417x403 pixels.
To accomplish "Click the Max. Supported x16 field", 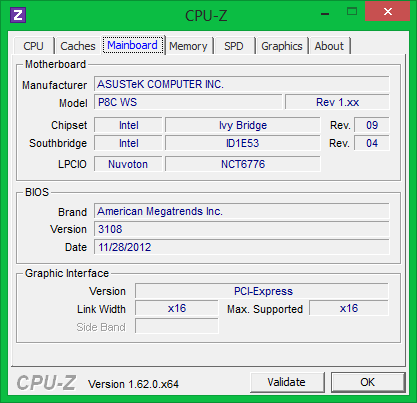I will tap(349, 308).
